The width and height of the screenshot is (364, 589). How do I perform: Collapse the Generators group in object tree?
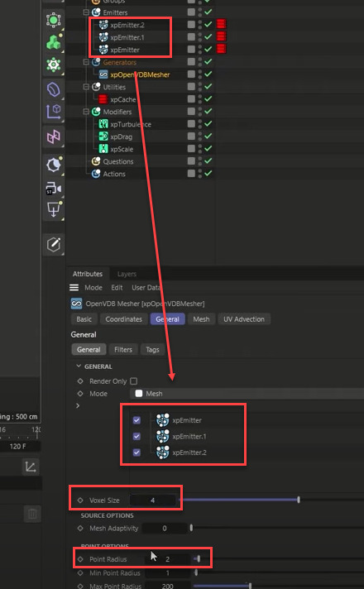(x=86, y=62)
